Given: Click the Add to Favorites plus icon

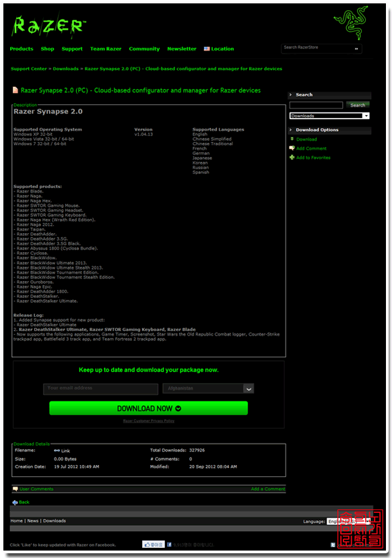Looking at the screenshot, I should (292, 157).
